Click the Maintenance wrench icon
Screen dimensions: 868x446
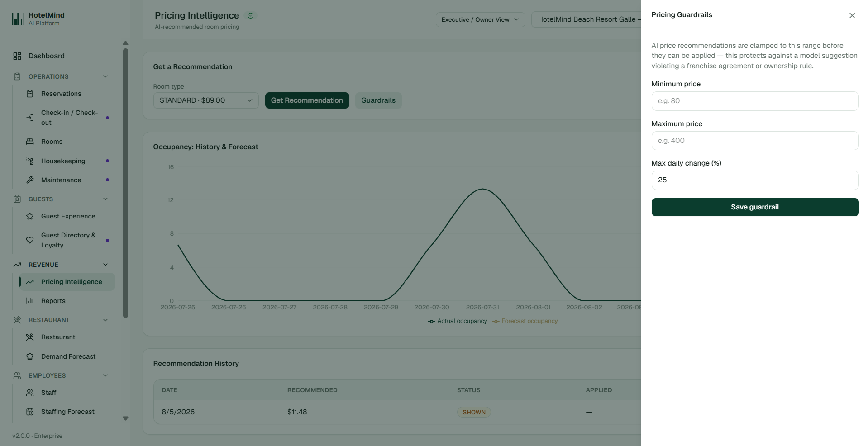(x=30, y=180)
